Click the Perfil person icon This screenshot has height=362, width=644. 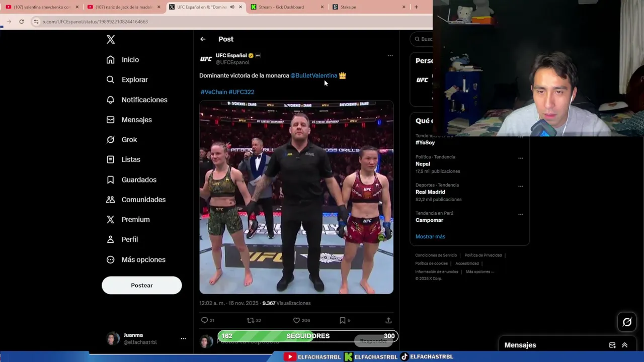pyautogui.click(x=111, y=239)
